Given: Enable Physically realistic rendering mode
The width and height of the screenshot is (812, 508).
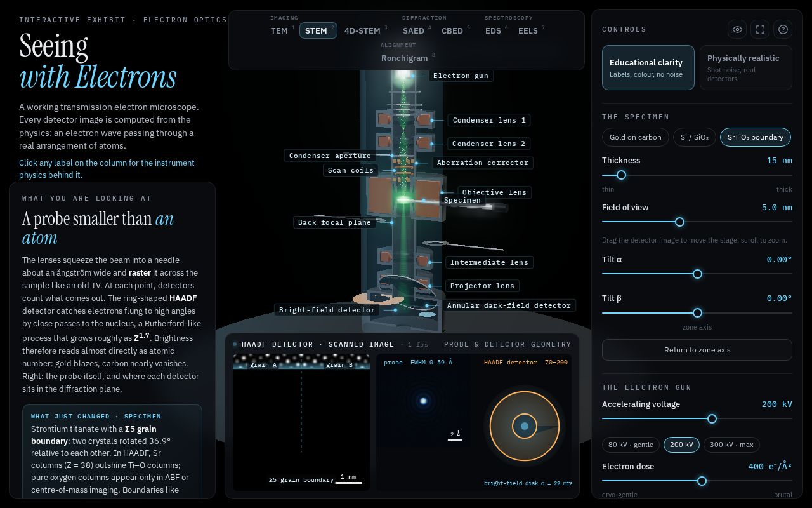Looking at the screenshot, I should (745, 67).
